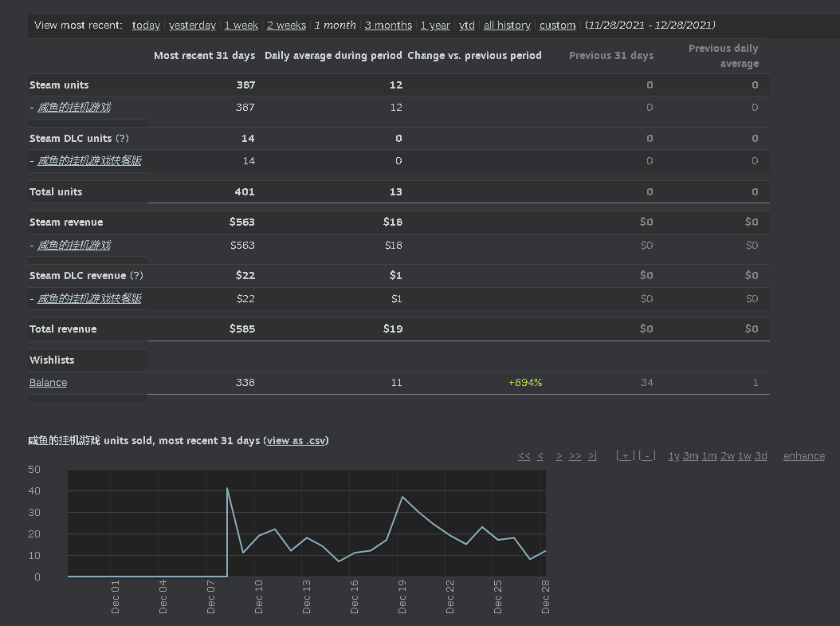Select the all history period

coord(507,26)
